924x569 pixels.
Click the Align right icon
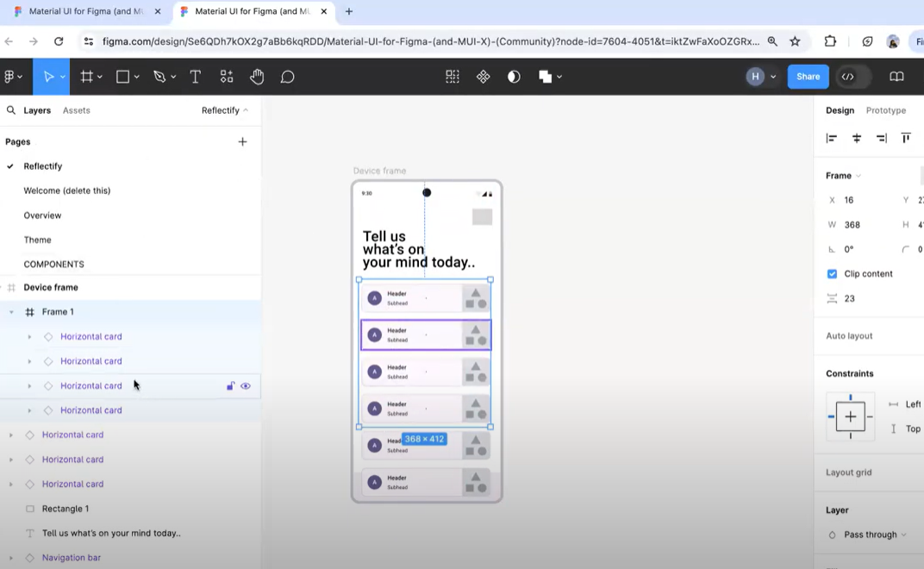(882, 138)
